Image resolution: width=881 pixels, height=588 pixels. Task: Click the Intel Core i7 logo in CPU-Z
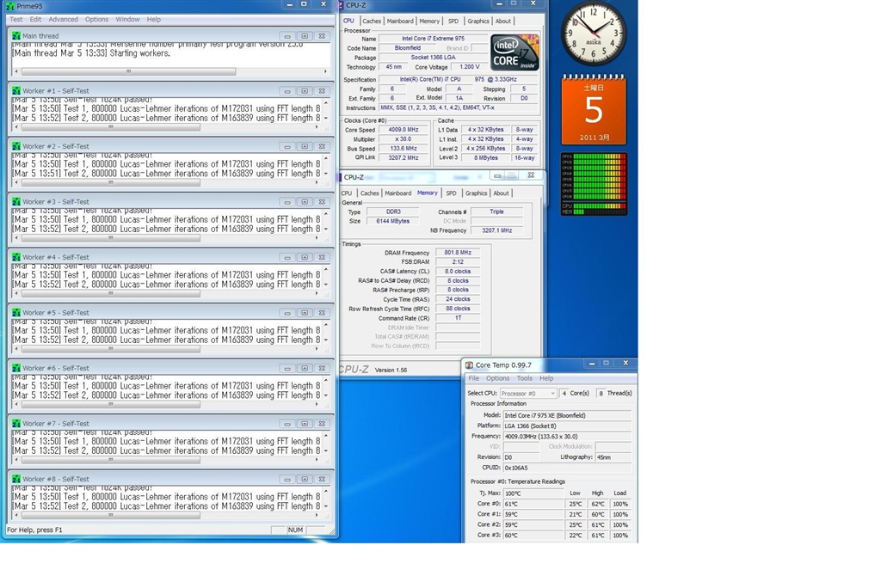coord(514,52)
